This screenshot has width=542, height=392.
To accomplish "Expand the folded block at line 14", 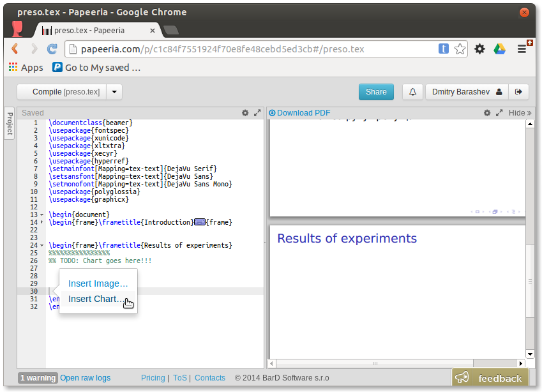I will pos(42,222).
